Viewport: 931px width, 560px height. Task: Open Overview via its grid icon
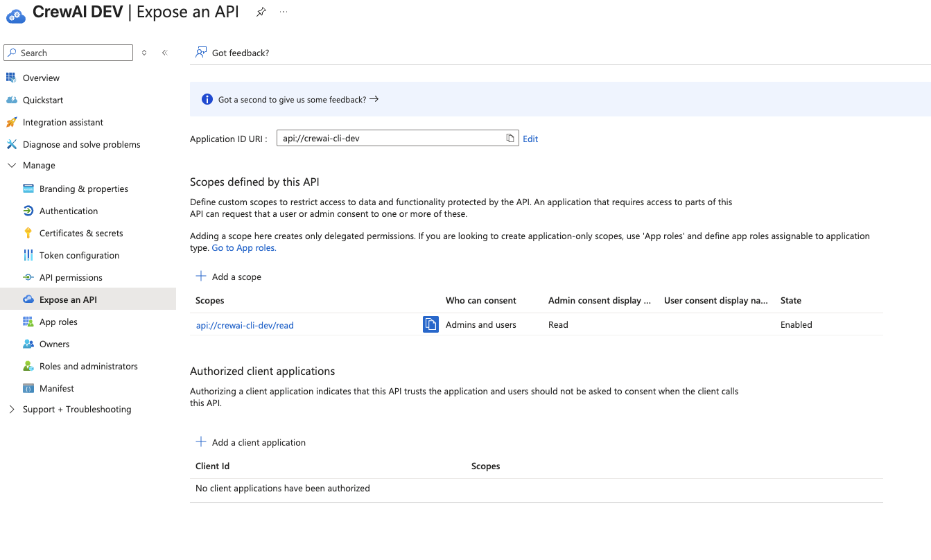pyautogui.click(x=12, y=78)
